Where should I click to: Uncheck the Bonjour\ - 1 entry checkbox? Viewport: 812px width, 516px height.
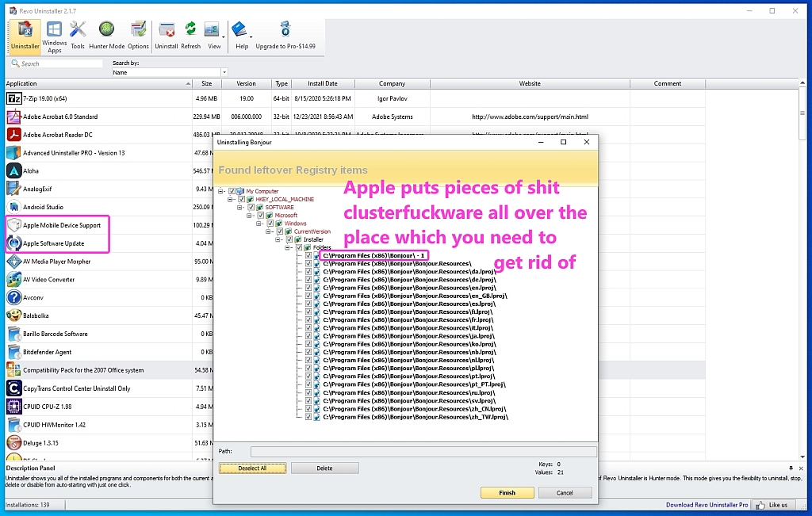(308, 256)
